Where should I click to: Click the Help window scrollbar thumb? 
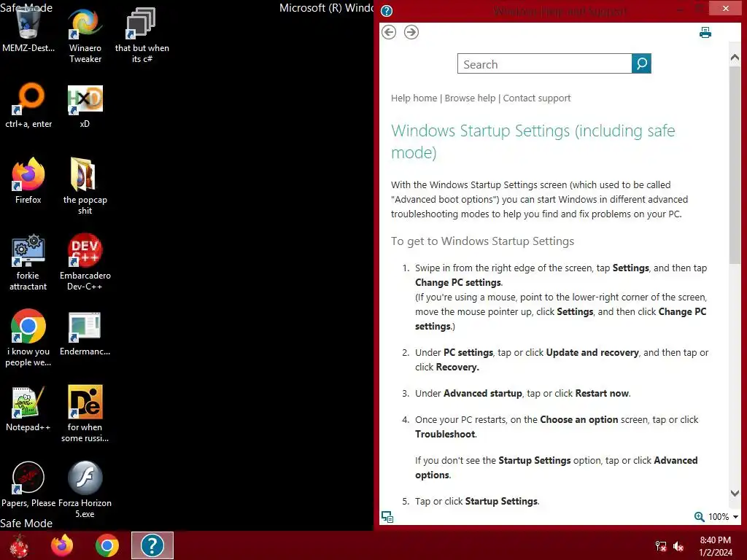point(735,164)
